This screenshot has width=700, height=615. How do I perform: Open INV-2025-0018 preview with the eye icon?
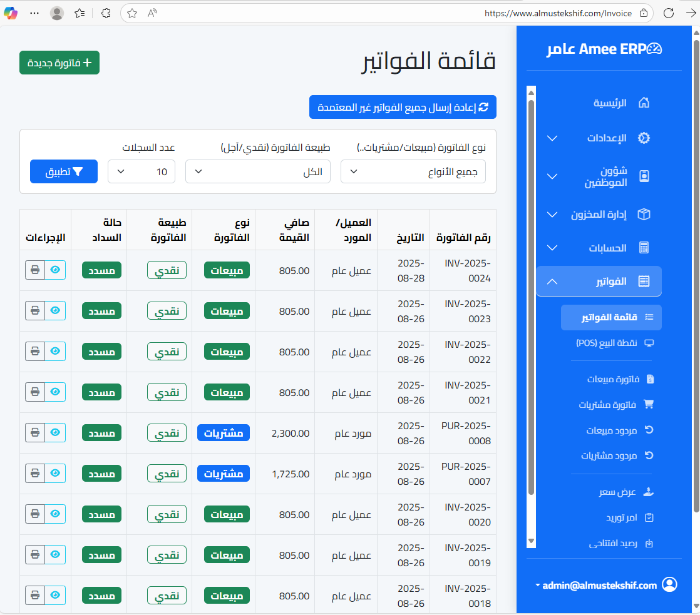[55, 595]
